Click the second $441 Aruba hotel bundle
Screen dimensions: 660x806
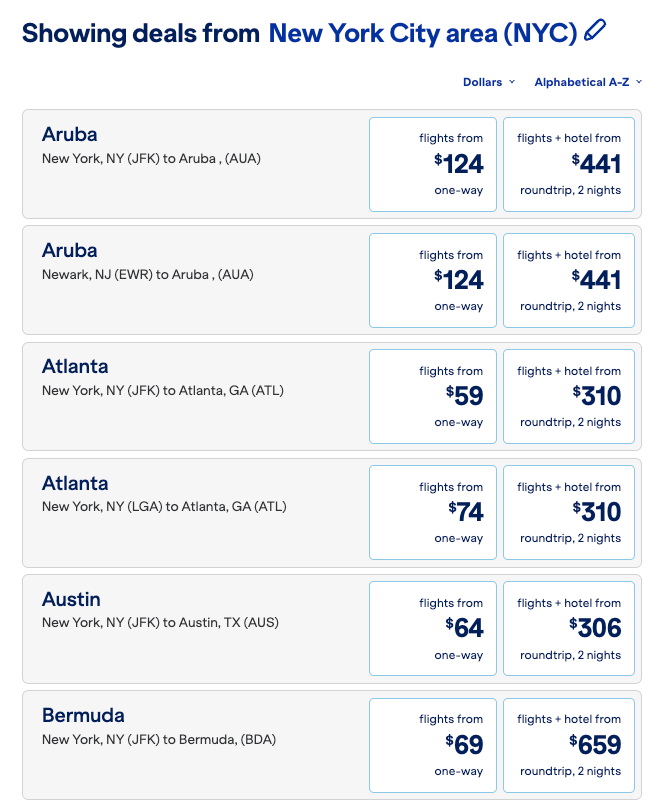tap(568, 280)
